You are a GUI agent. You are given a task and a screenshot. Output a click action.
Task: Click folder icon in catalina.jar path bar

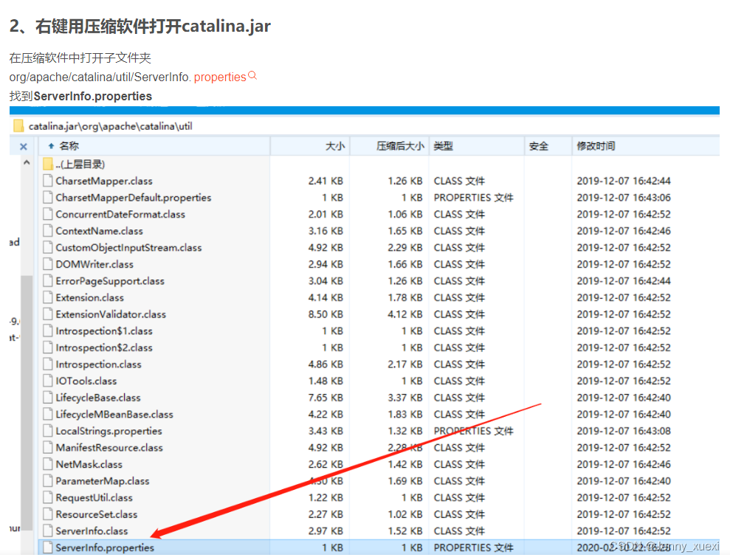pos(18,126)
